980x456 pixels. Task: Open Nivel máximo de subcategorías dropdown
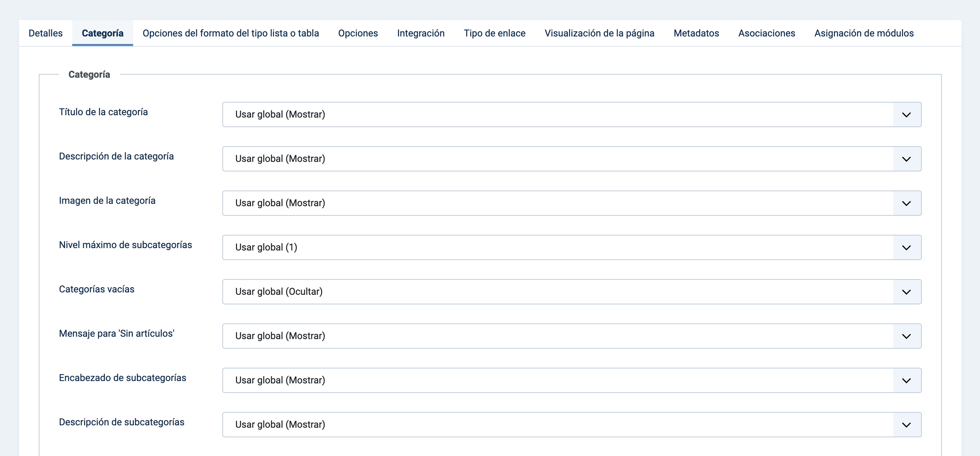(572, 247)
